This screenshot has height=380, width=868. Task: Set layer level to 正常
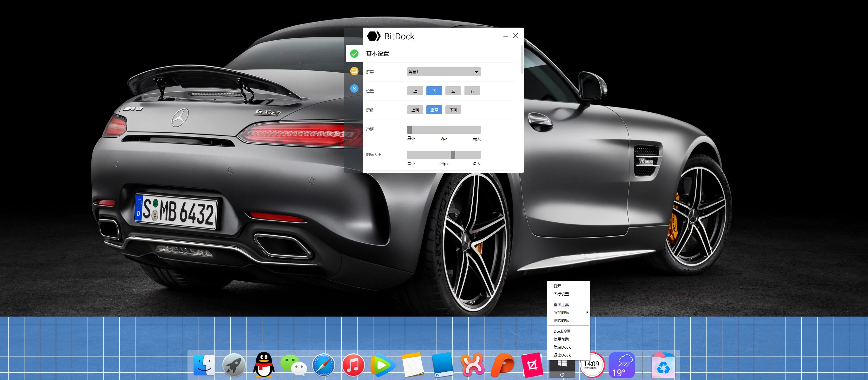(x=434, y=110)
